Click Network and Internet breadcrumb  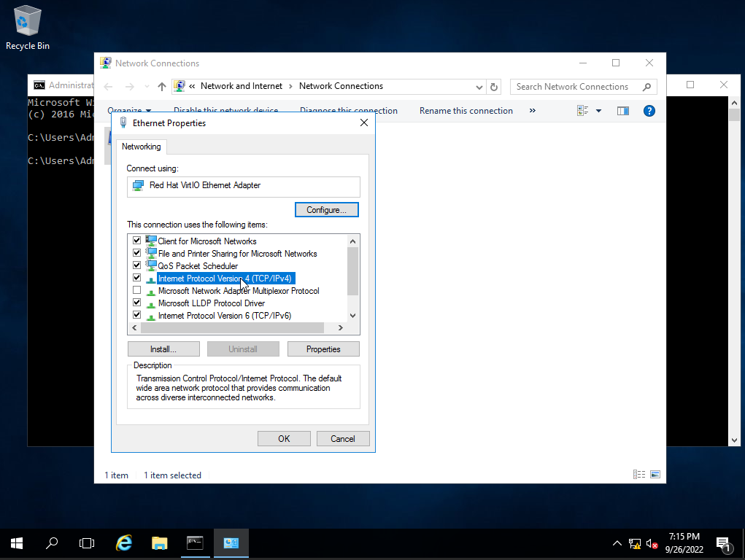242,86
